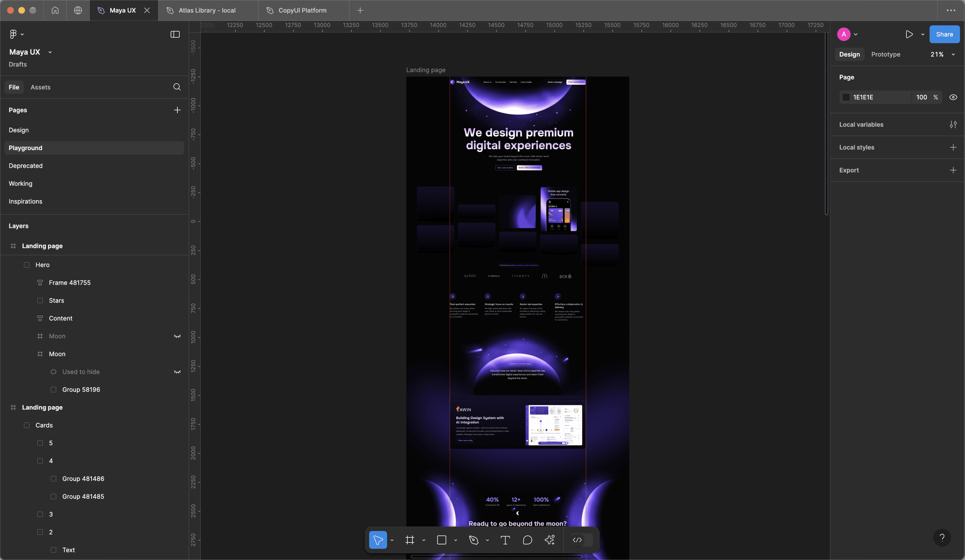Switch to the Prototype tab
The image size is (965, 560).
pyautogui.click(x=885, y=54)
